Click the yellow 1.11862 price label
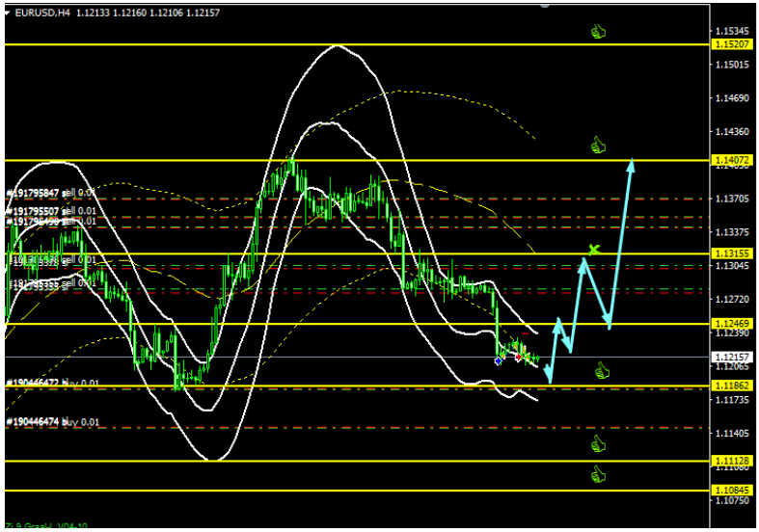The height and width of the screenshot is (532, 759). 732,386
